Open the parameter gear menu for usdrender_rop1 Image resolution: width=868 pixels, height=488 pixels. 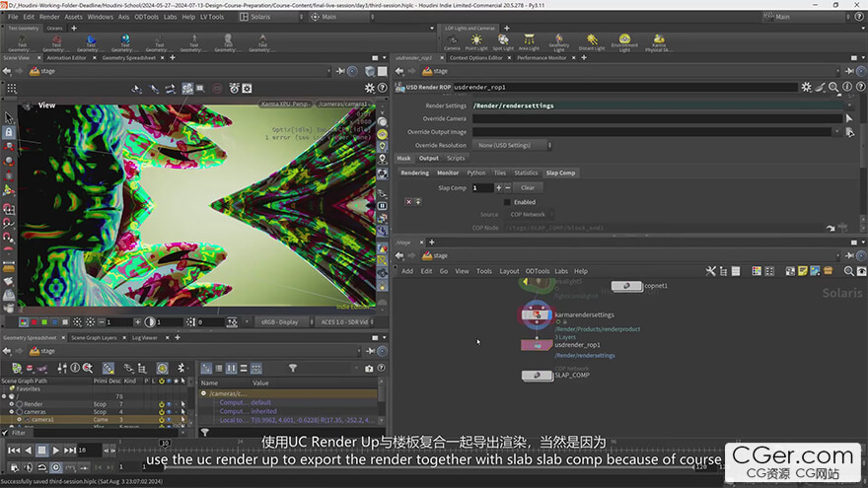pos(806,87)
